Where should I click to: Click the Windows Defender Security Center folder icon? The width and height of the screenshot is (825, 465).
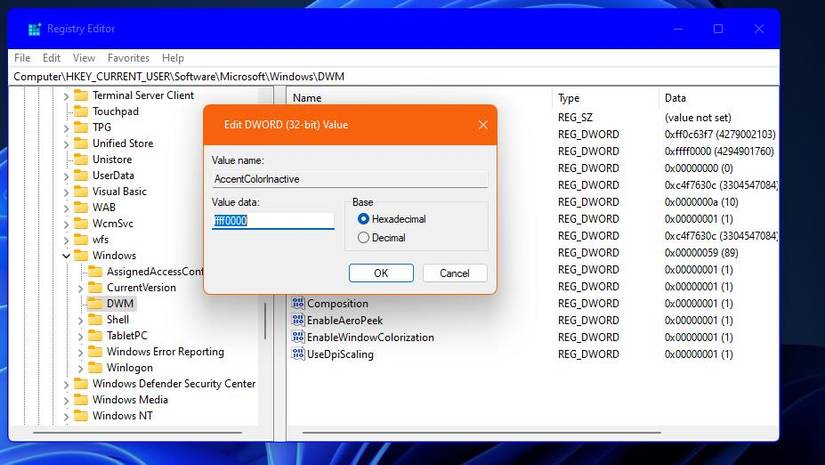click(x=81, y=383)
